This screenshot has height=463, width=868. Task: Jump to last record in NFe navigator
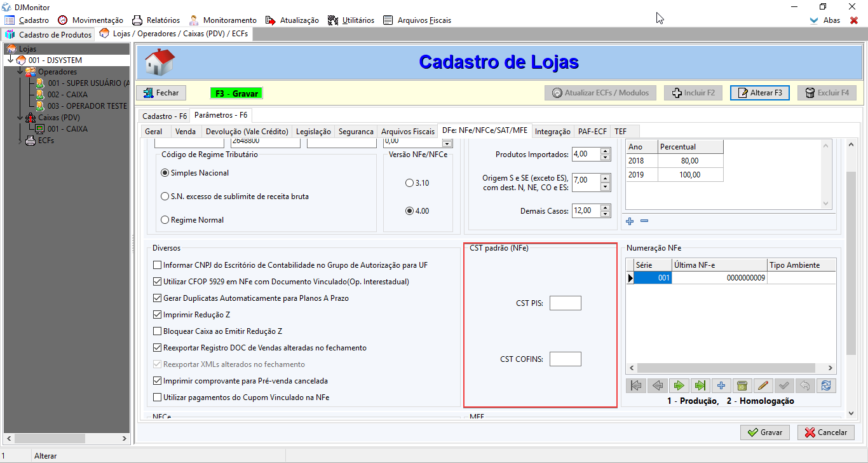pyautogui.click(x=700, y=385)
